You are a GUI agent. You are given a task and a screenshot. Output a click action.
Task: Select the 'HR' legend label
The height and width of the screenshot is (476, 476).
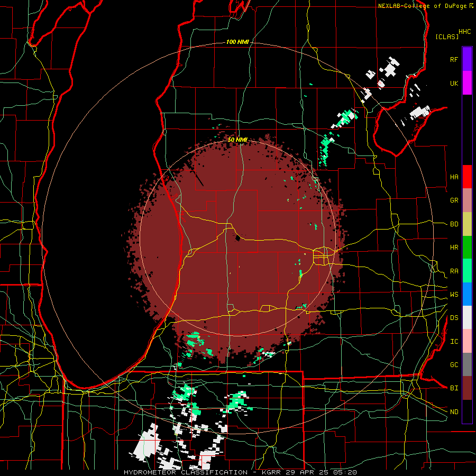tap(454, 248)
